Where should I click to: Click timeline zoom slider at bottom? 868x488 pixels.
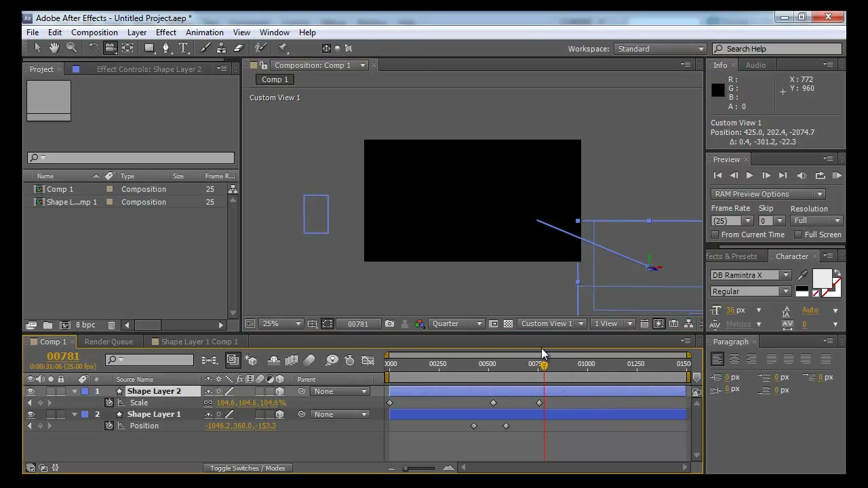pyautogui.click(x=420, y=468)
